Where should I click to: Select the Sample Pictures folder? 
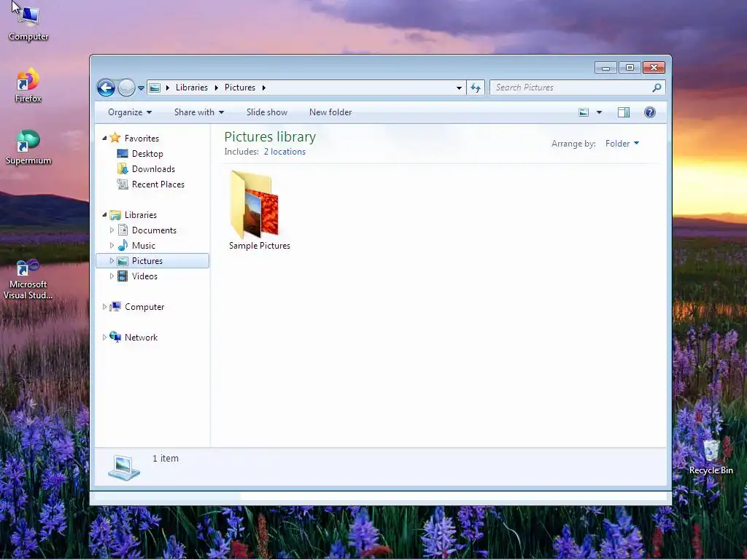tap(259, 211)
